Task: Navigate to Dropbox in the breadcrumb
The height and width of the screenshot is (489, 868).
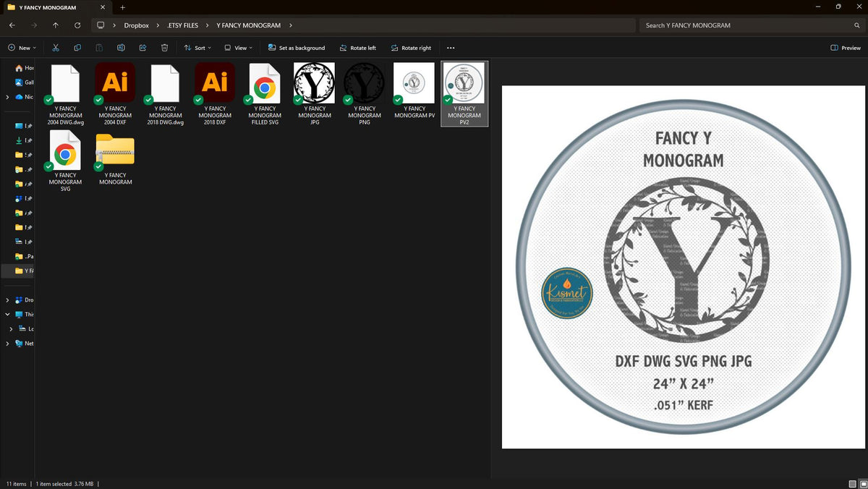Action: click(x=136, y=25)
